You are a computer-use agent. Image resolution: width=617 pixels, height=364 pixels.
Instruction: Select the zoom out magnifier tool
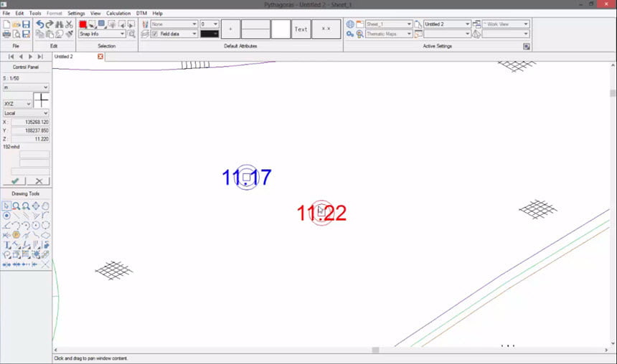(x=16, y=206)
